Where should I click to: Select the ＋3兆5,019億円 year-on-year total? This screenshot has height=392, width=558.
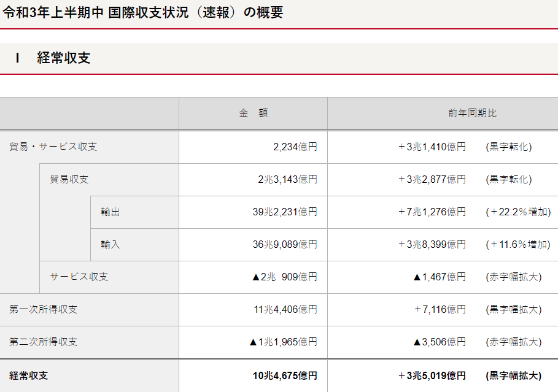coord(432,375)
